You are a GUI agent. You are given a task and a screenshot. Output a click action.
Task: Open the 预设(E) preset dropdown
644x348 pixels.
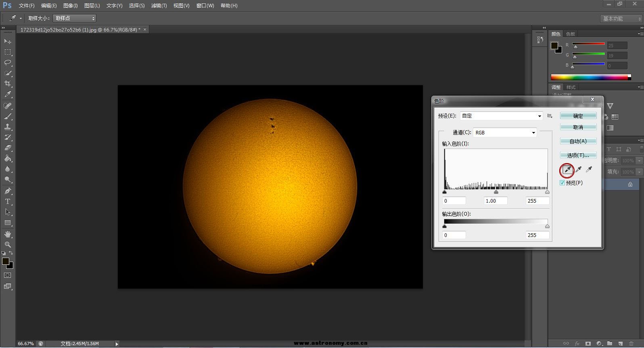click(502, 116)
